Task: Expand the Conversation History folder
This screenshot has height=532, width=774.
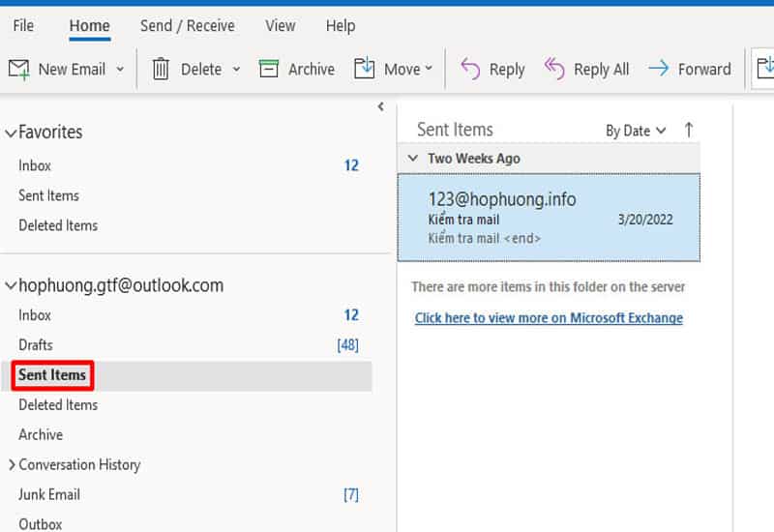Action: pyautogui.click(x=12, y=464)
